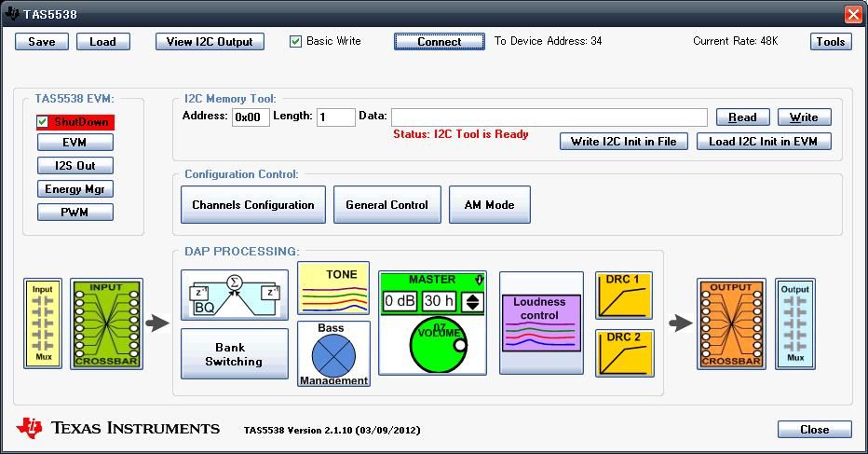Open Channels Configuration
868x454 pixels.
[x=253, y=204]
